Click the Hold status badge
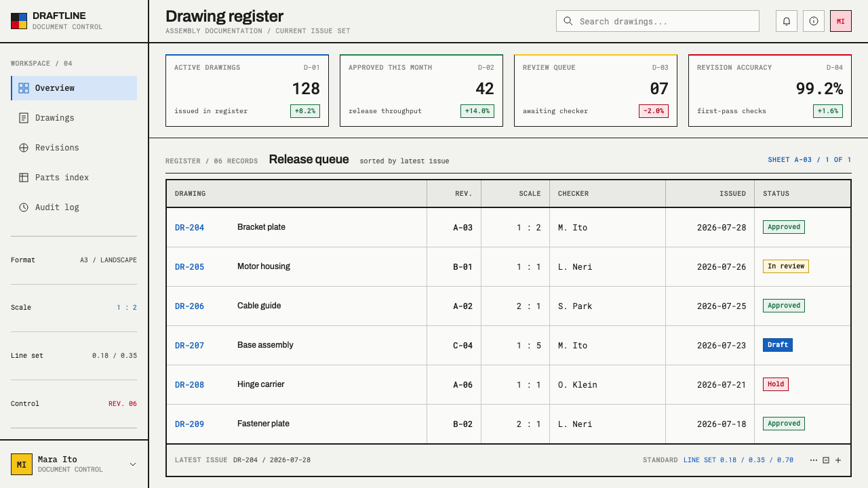The width and height of the screenshot is (868, 488). point(776,384)
